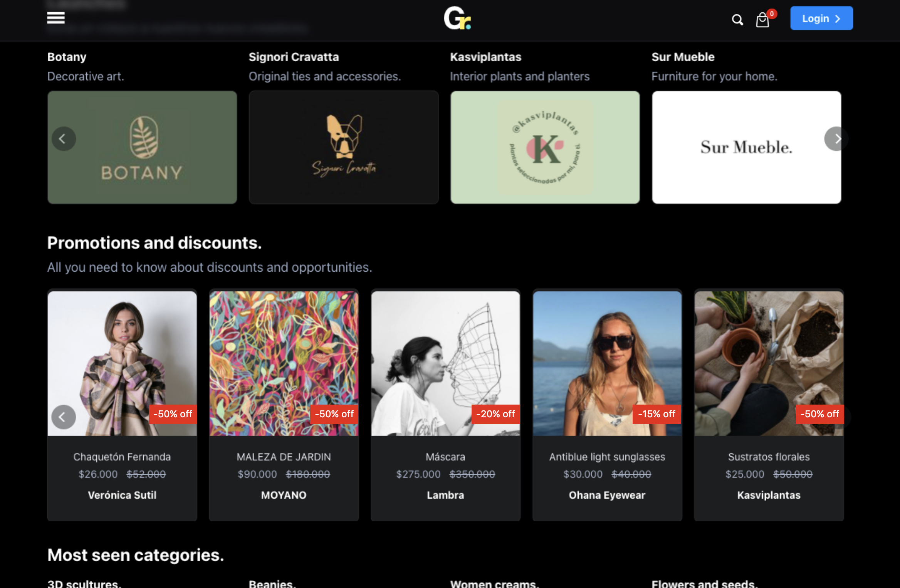The image size is (900, 588).
Task: Click the Sur Mueble store title
Action: 683,57
